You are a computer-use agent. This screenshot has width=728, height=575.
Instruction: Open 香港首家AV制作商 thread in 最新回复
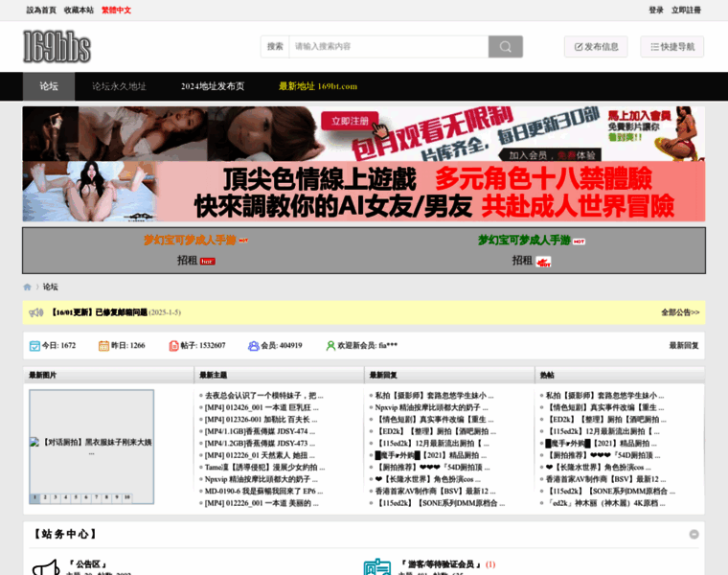coord(435,492)
